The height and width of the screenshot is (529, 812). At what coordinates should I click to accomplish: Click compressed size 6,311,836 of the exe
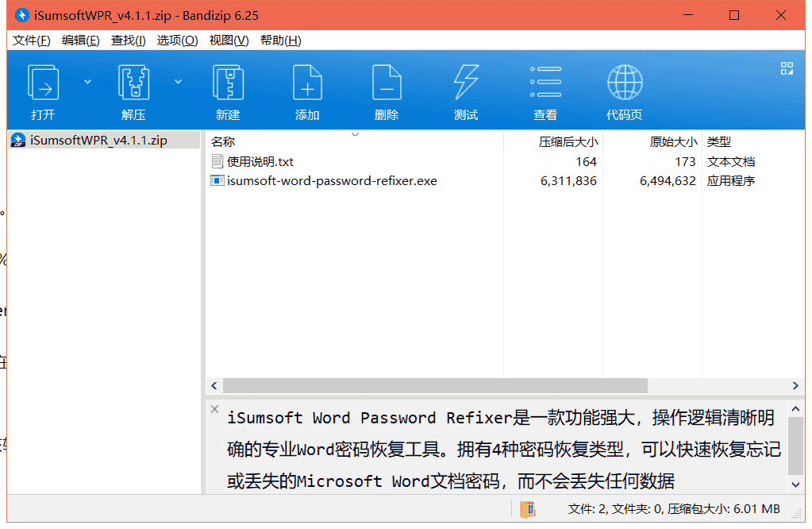(568, 181)
